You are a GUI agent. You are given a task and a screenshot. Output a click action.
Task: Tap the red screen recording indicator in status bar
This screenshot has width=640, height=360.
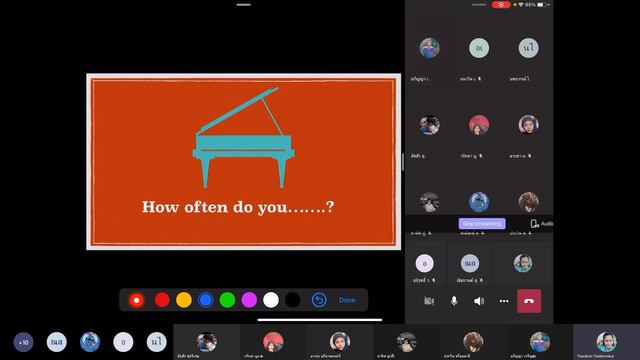pos(501,4)
